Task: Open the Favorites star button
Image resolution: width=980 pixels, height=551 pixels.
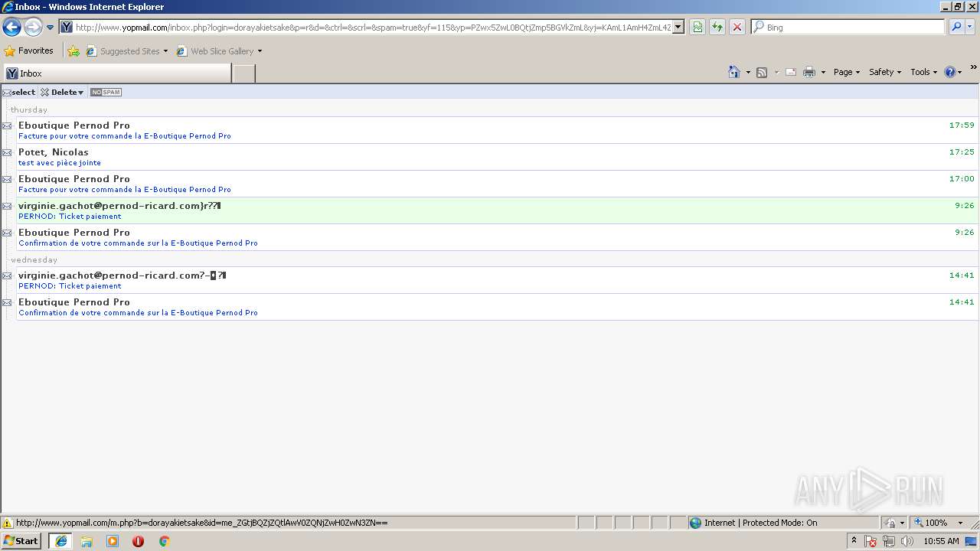Action: click(x=29, y=51)
